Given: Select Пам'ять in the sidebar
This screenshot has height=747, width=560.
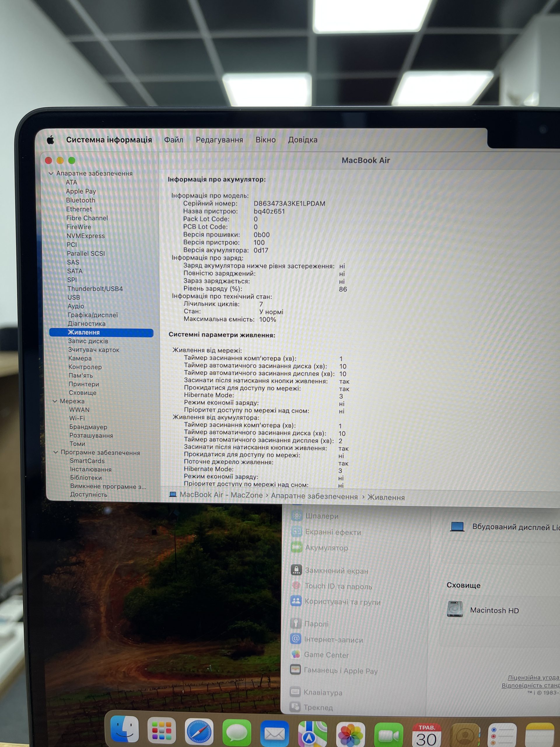Looking at the screenshot, I should coord(81,375).
